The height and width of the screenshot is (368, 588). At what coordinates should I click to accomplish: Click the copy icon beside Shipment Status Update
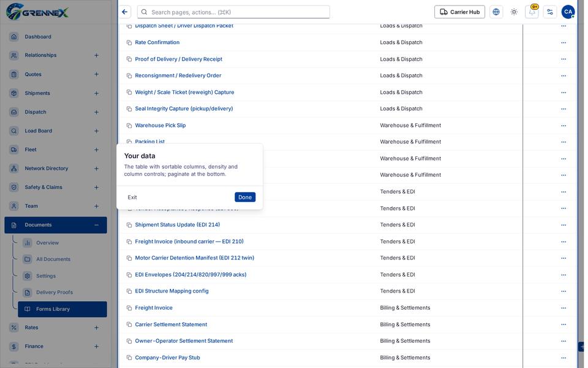point(129,225)
